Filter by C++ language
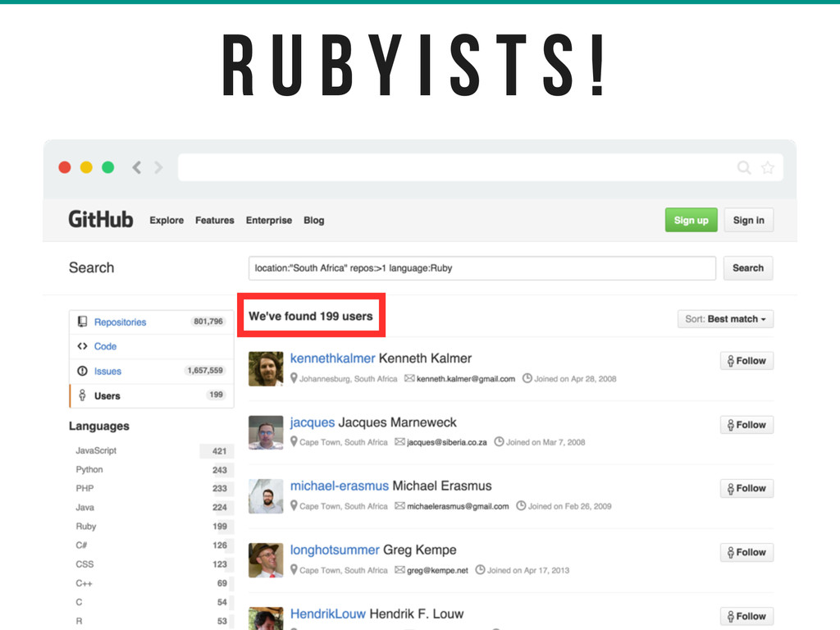 (152, 583)
